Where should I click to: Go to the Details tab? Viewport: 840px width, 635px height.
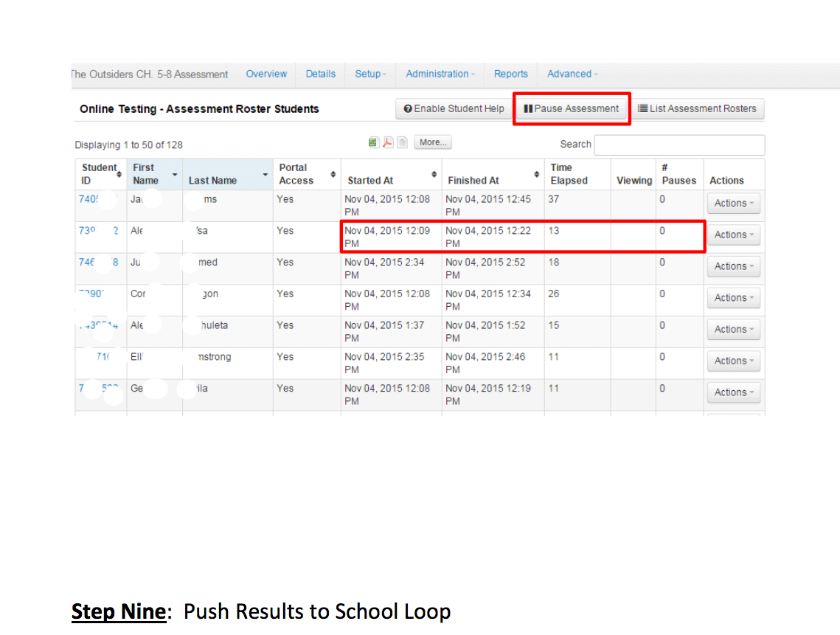click(320, 74)
